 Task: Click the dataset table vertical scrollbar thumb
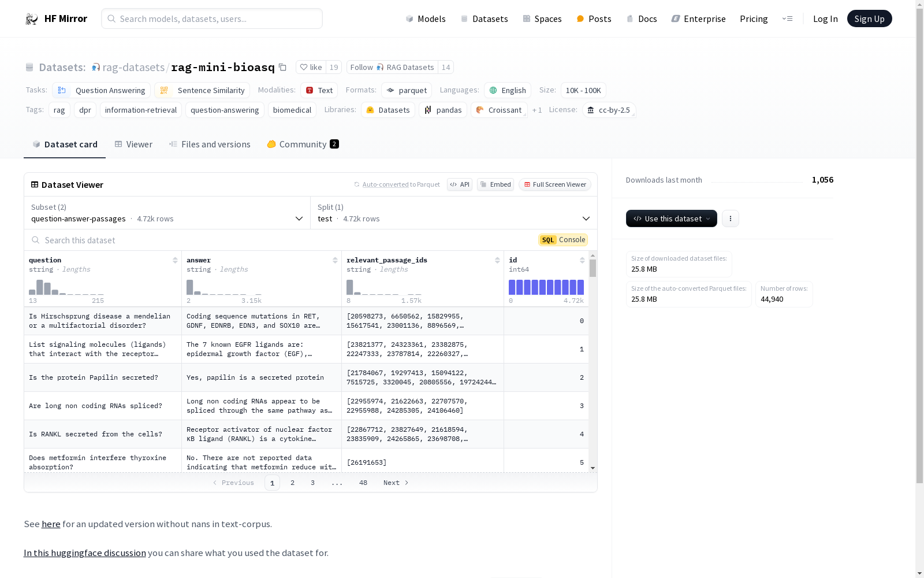593,268
